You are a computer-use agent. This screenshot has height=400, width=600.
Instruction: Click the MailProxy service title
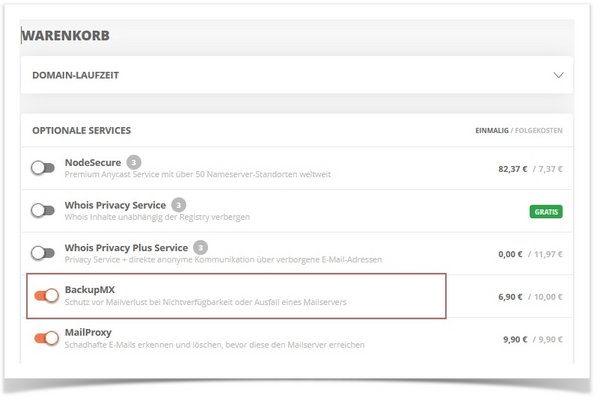pyautogui.click(x=88, y=332)
